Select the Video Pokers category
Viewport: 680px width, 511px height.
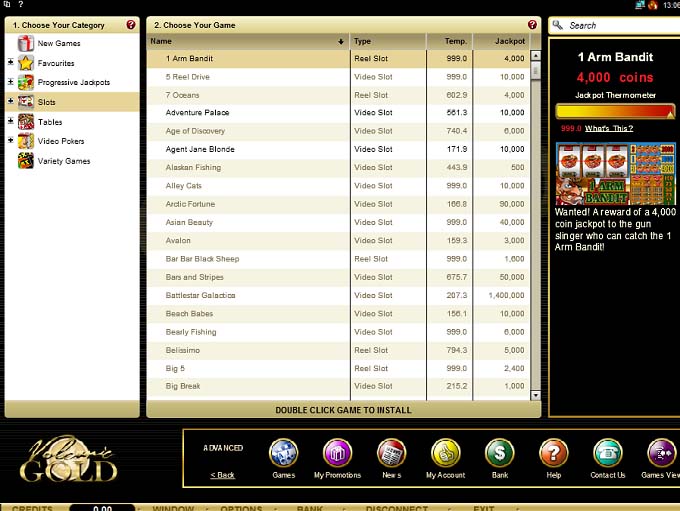click(x=60, y=141)
